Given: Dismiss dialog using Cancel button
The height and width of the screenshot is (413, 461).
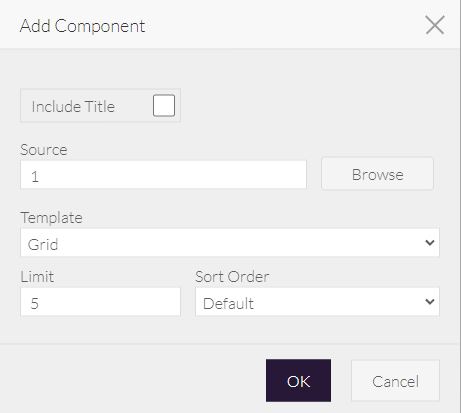Looking at the screenshot, I should [x=395, y=380].
